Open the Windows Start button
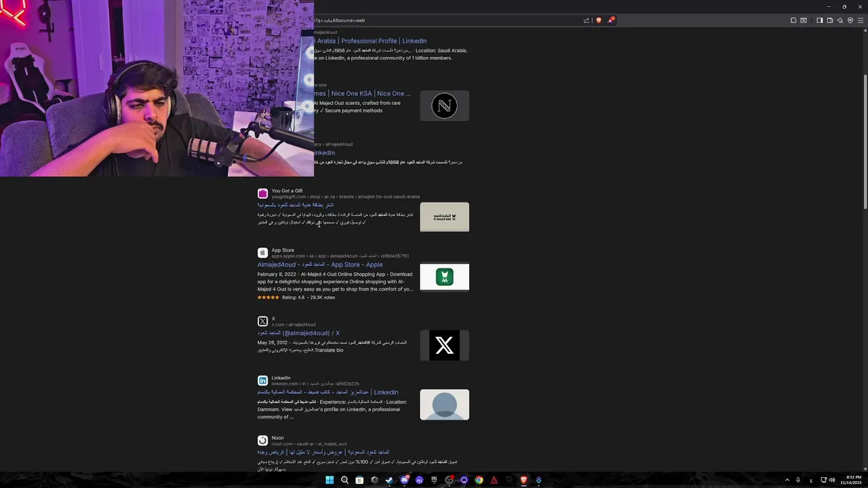Screen dimensions: 868x488 click(x=330, y=480)
